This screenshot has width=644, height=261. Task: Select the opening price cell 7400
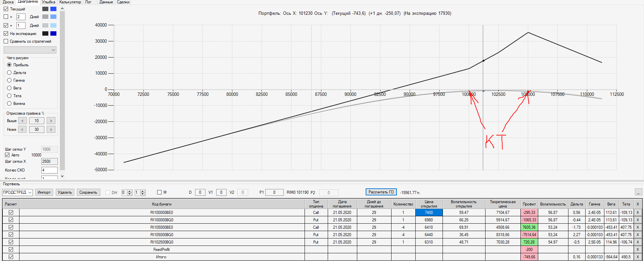(x=429, y=213)
